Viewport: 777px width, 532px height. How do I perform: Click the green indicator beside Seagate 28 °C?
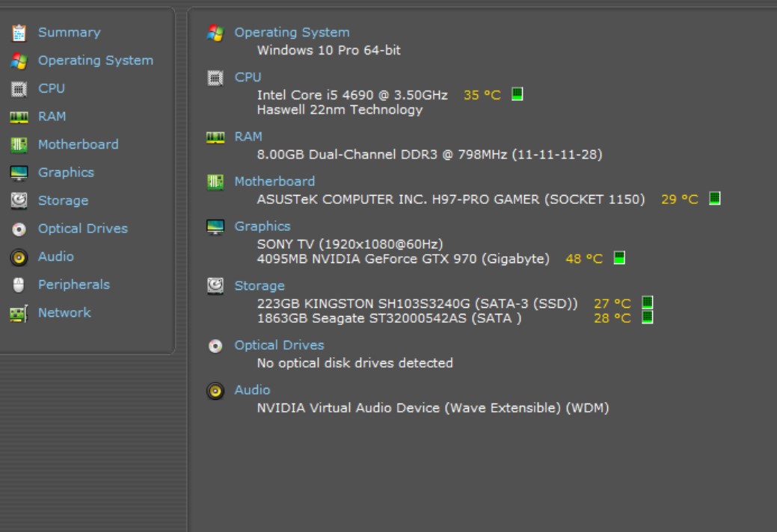point(647,318)
